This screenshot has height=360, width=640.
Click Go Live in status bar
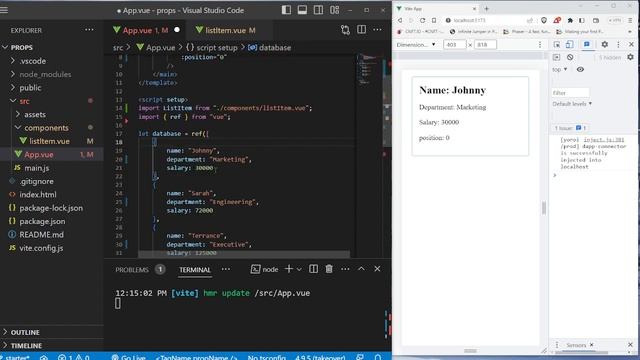tap(129, 357)
